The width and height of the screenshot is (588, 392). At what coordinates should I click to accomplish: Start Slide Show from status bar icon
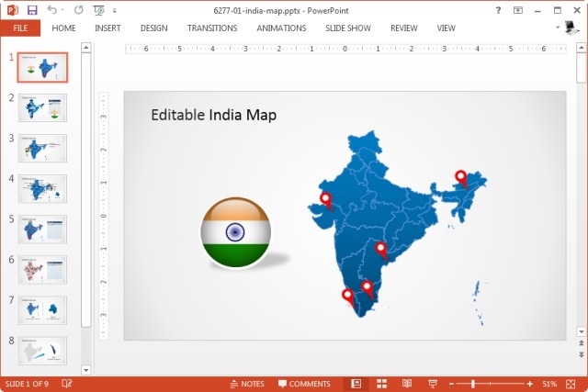pos(433,384)
